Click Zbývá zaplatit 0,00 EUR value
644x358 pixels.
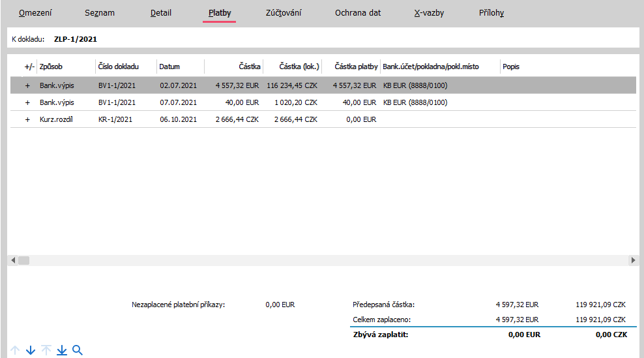tap(524, 335)
